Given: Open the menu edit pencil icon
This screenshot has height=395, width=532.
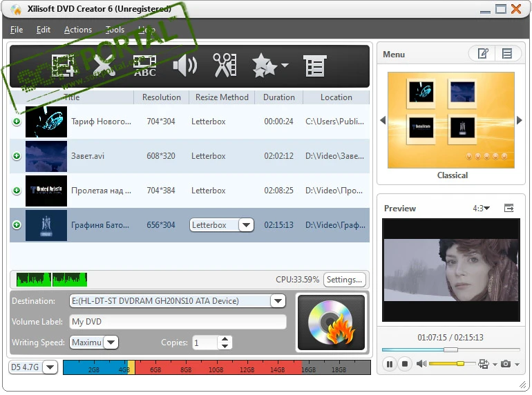Looking at the screenshot, I should (x=482, y=54).
